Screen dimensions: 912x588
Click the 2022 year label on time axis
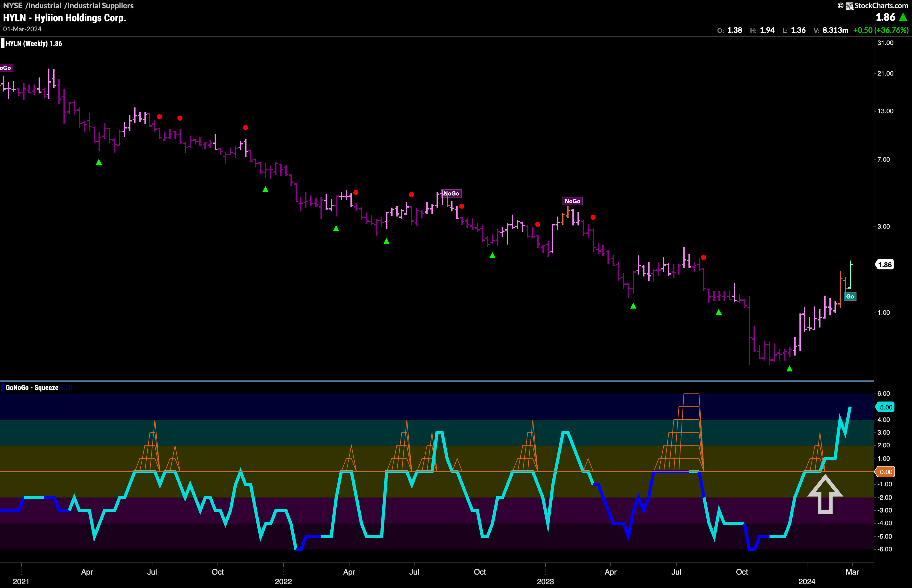tap(283, 582)
